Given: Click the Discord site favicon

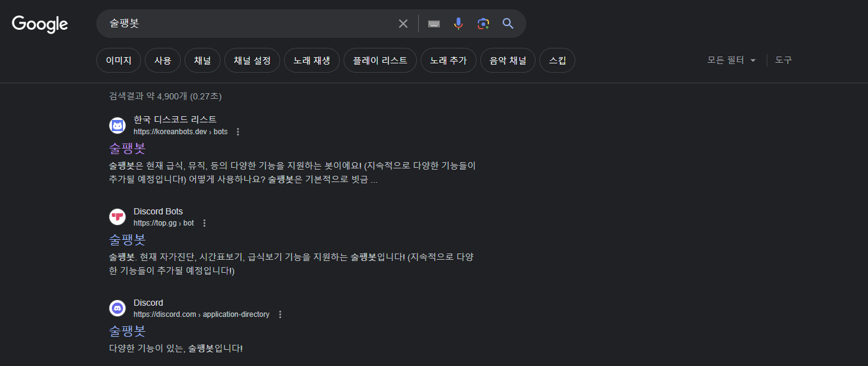Looking at the screenshot, I should (117, 308).
